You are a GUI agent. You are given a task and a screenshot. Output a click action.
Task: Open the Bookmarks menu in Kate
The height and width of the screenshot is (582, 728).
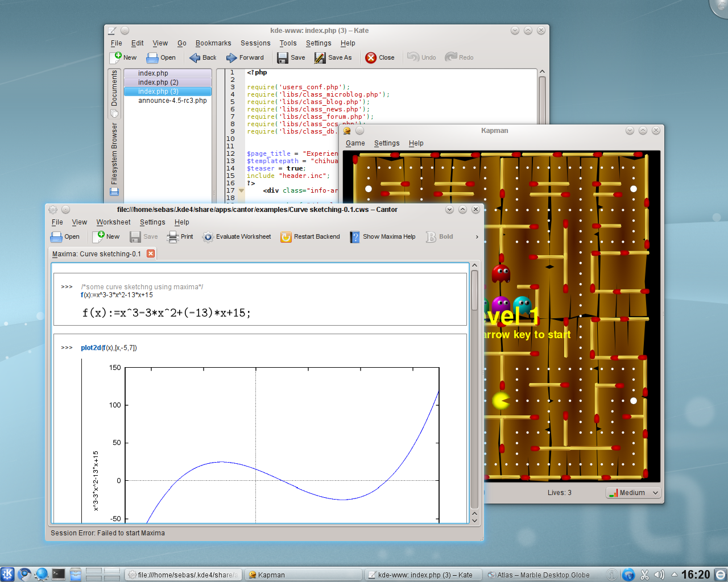click(213, 43)
